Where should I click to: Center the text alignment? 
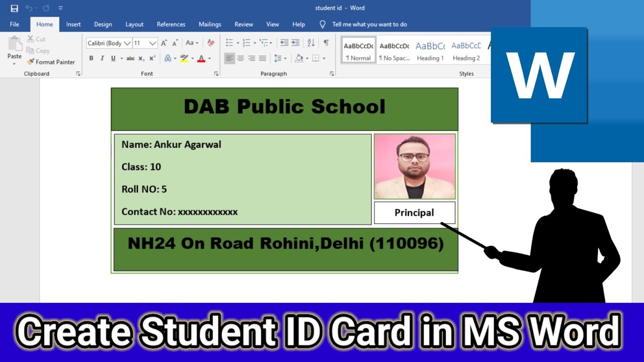(240, 58)
